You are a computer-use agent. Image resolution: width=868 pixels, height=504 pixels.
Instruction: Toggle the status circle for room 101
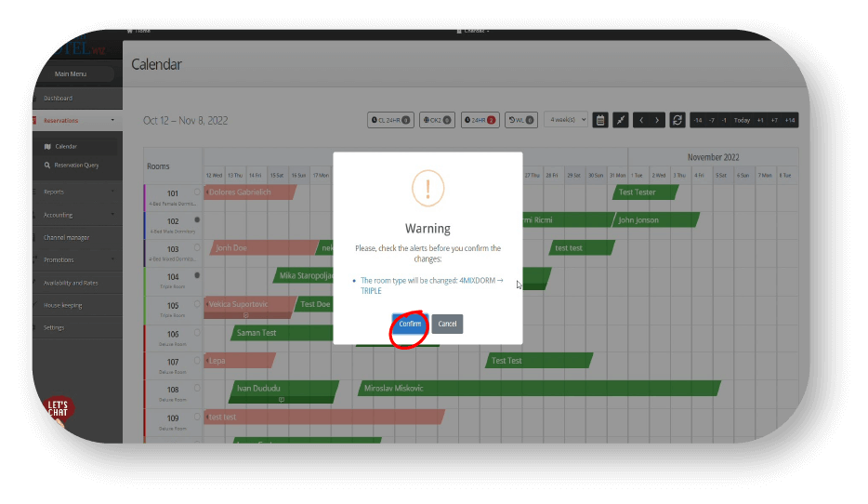(196, 192)
